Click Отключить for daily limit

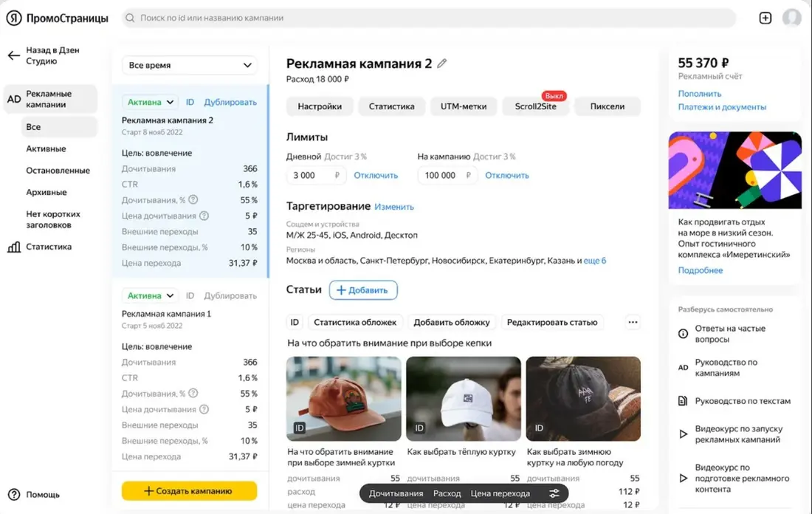tap(376, 175)
